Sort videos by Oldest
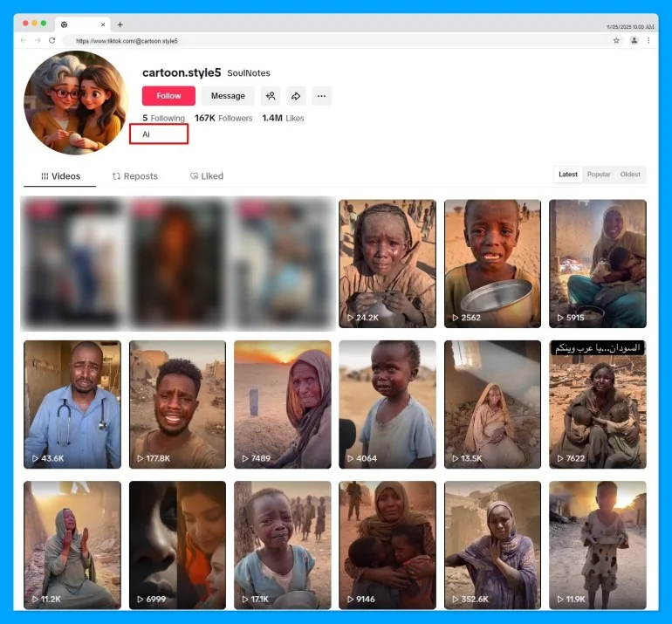The width and height of the screenshot is (672, 624). [630, 175]
